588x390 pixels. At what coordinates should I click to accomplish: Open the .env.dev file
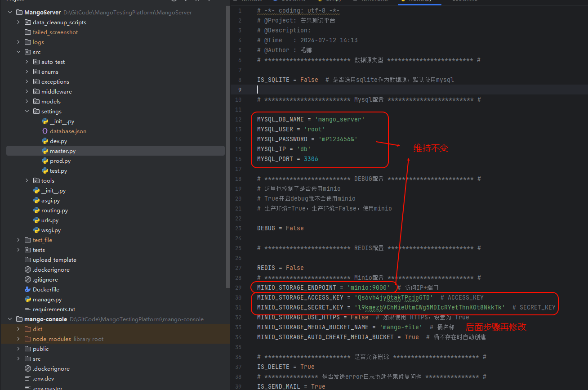tap(42, 378)
